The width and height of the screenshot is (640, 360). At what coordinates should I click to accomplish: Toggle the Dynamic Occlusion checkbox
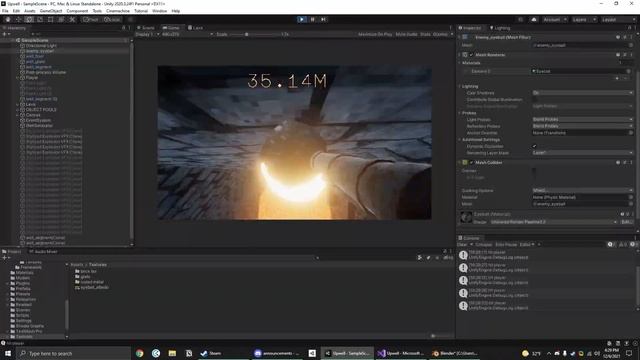point(534,146)
